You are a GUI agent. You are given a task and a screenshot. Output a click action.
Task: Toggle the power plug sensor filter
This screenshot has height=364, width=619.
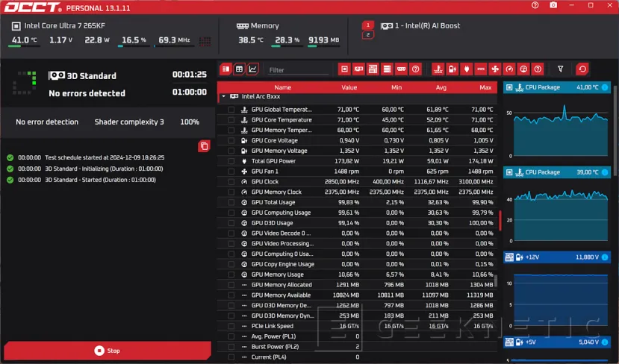(x=466, y=69)
